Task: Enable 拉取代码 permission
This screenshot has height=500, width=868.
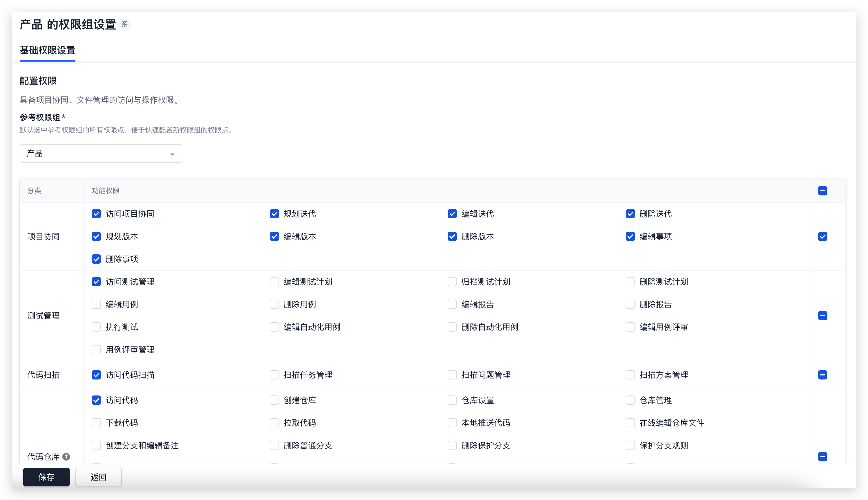Action: coord(274,423)
